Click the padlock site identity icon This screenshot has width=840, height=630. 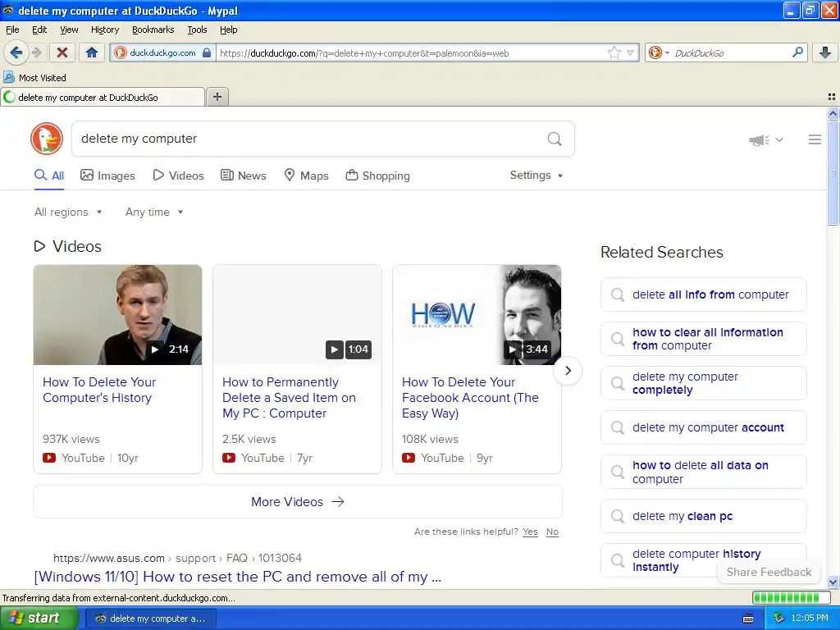pos(207,52)
